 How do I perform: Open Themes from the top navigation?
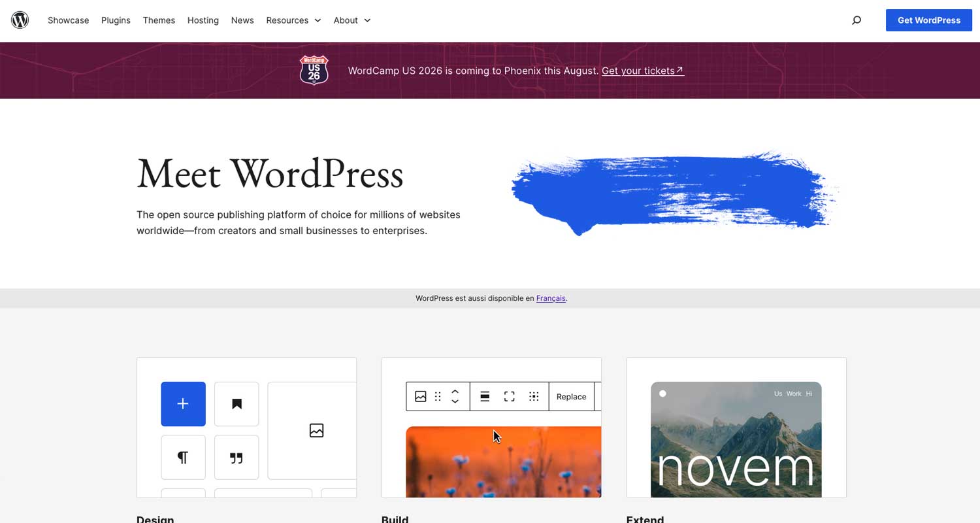click(x=159, y=20)
